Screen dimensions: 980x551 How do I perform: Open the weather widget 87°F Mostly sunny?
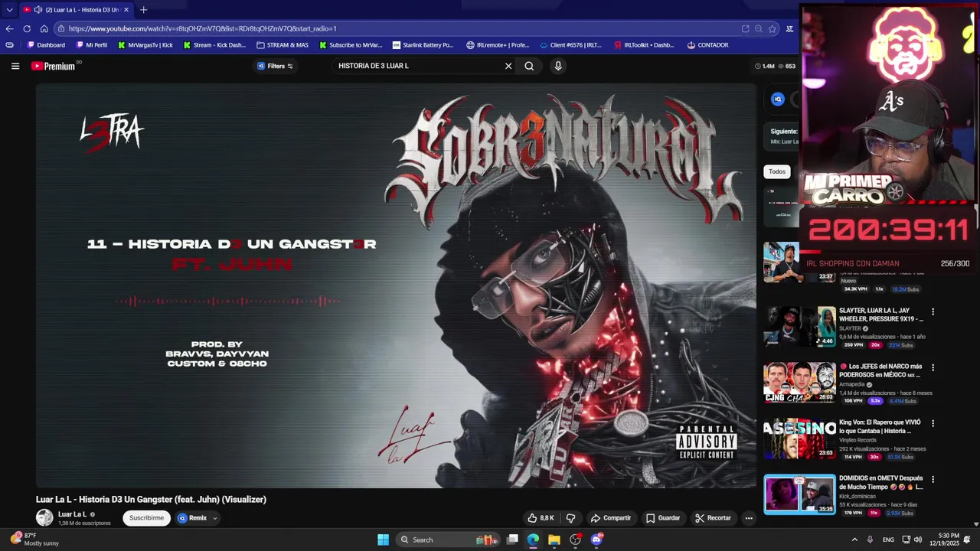34,540
